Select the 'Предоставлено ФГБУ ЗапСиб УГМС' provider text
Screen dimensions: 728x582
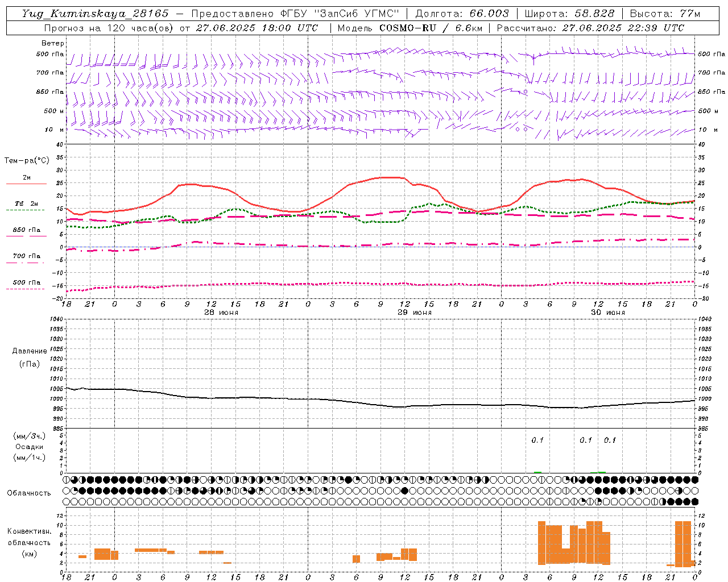point(295,14)
